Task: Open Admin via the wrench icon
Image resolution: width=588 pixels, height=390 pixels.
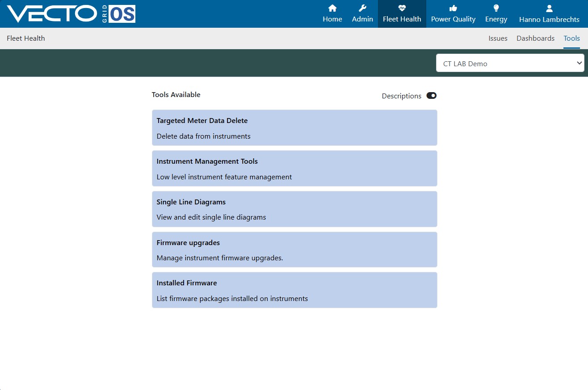Action: click(x=362, y=8)
